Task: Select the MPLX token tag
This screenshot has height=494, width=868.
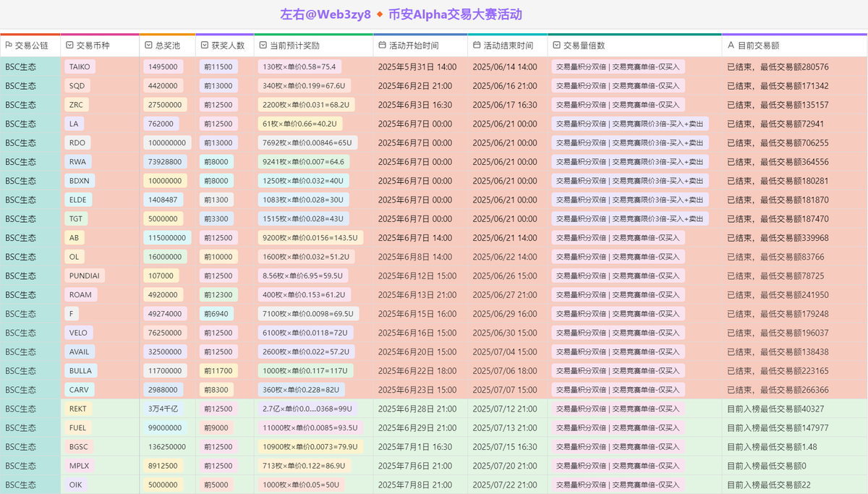Action: (79, 465)
